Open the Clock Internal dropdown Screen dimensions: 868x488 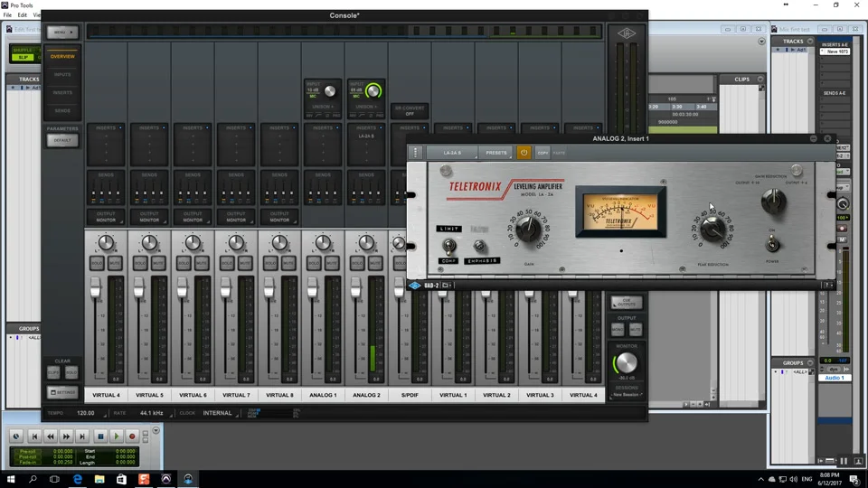[x=219, y=413]
